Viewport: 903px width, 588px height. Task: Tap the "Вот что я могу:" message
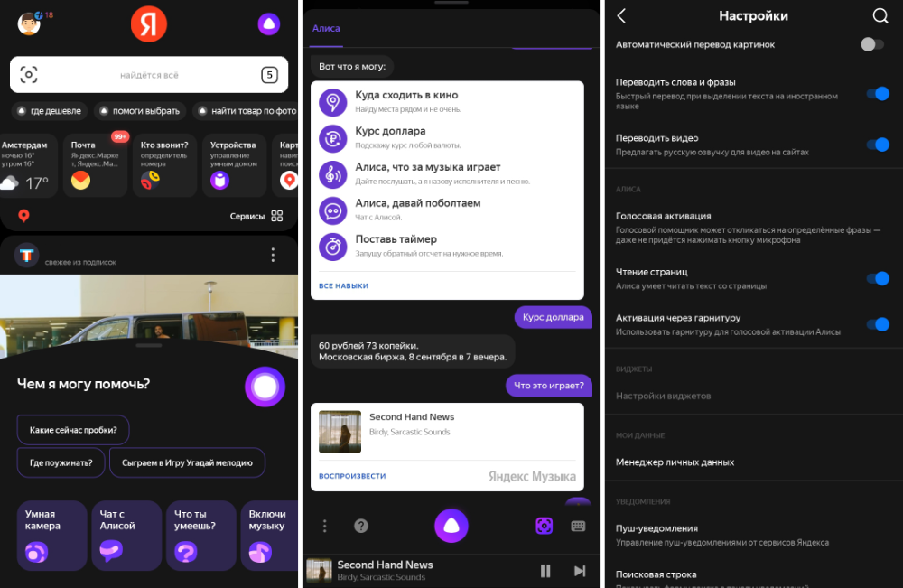point(352,66)
